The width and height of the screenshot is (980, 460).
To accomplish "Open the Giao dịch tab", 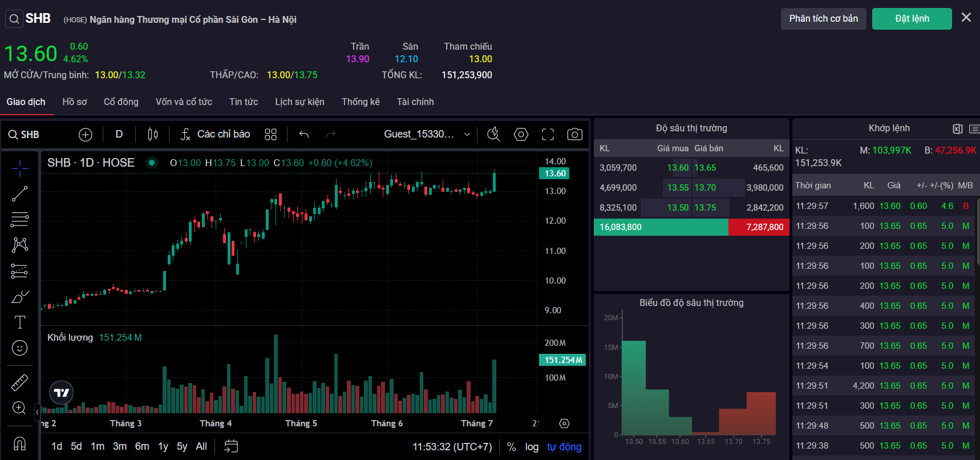I will 26,102.
